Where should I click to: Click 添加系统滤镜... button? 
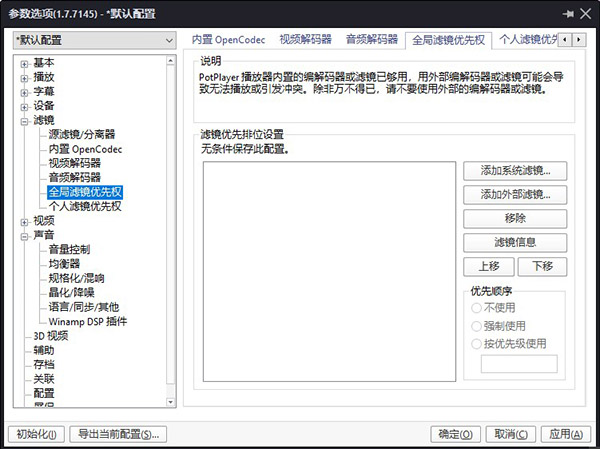[x=515, y=171]
